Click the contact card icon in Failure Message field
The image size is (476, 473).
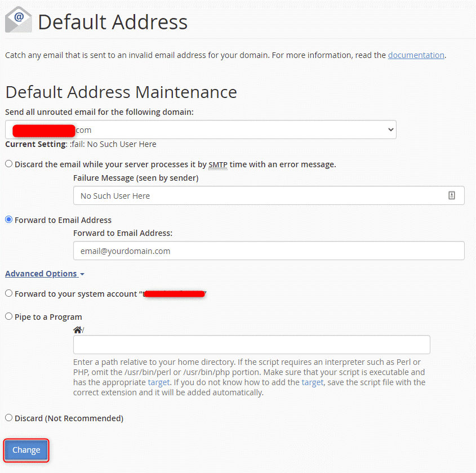(x=451, y=195)
